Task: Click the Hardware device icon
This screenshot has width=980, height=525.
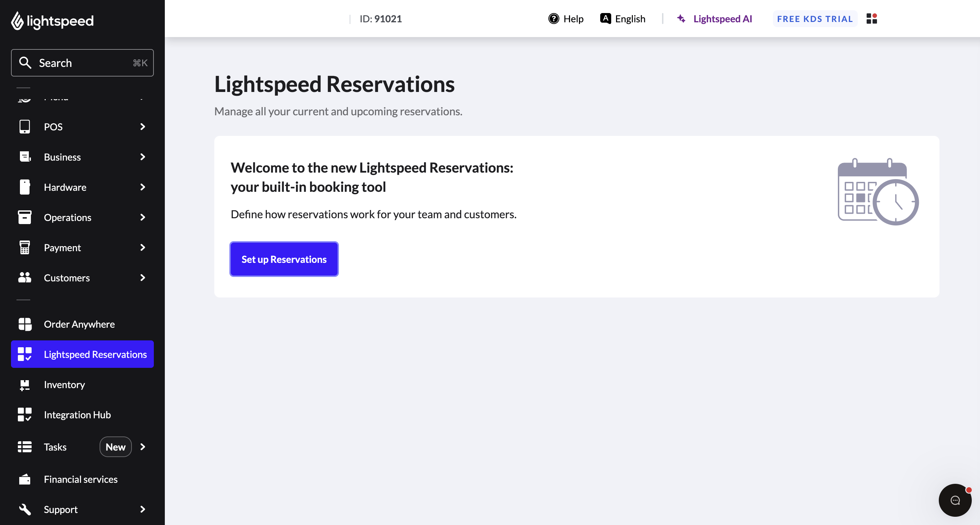Action: 25,187
